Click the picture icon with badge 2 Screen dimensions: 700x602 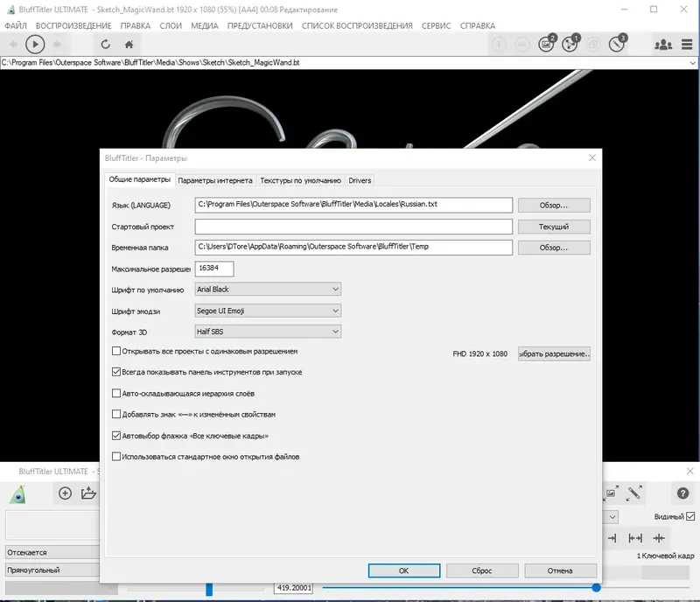pyautogui.click(x=547, y=44)
